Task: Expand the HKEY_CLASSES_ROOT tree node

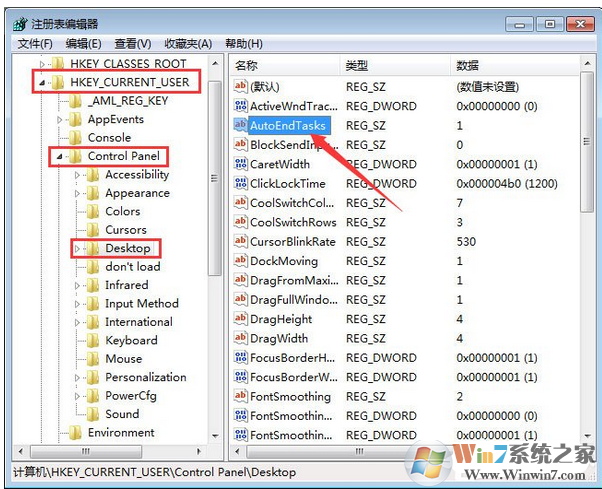Action: tap(43, 64)
